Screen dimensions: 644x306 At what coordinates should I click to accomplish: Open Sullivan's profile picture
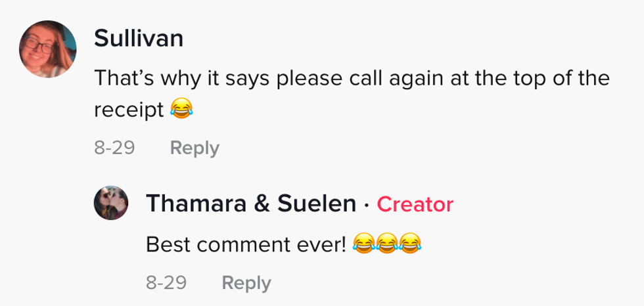pyautogui.click(x=47, y=49)
